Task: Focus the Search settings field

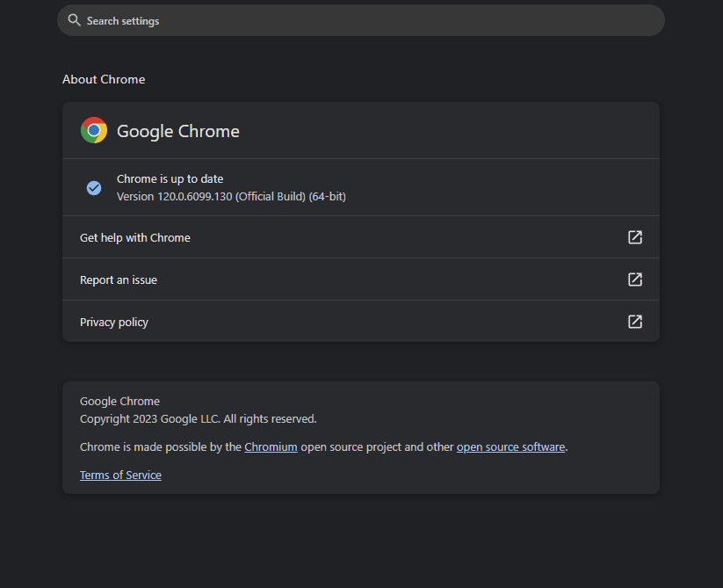Action: 360,20
